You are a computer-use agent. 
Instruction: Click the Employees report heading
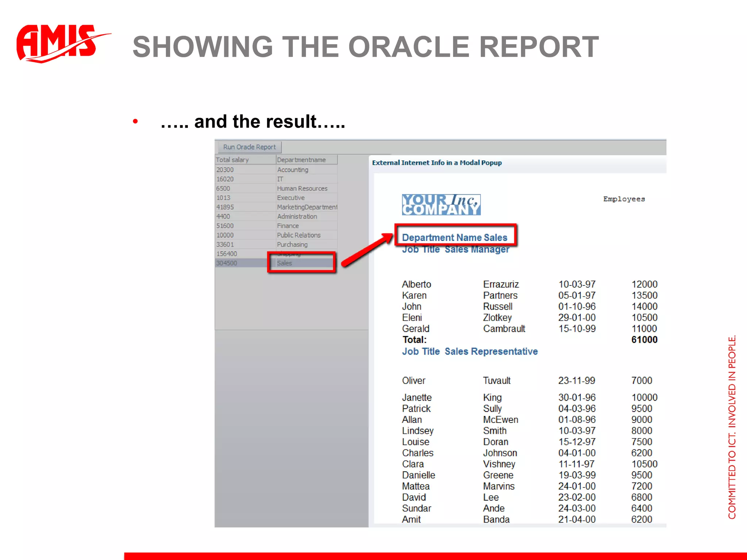[x=624, y=199]
